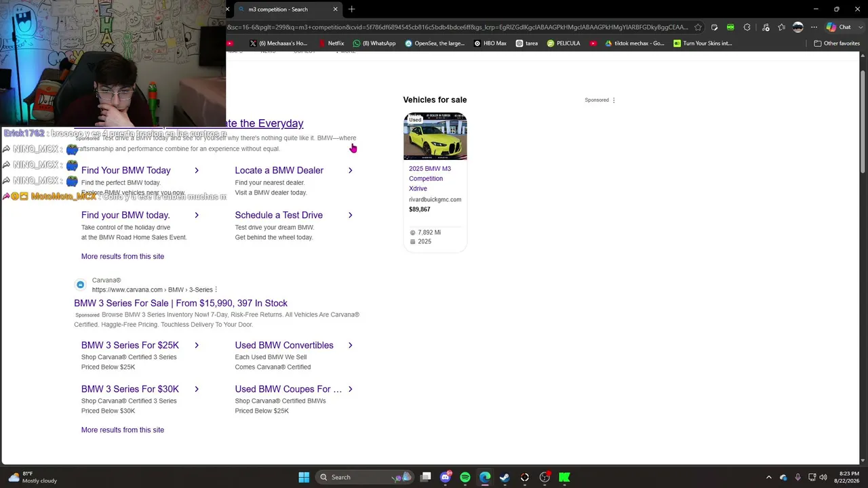This screenshot has height=488, width=868.
Task: Expand the arrow beside 'Used BMW Convertibles'
Action: point(351,345)
